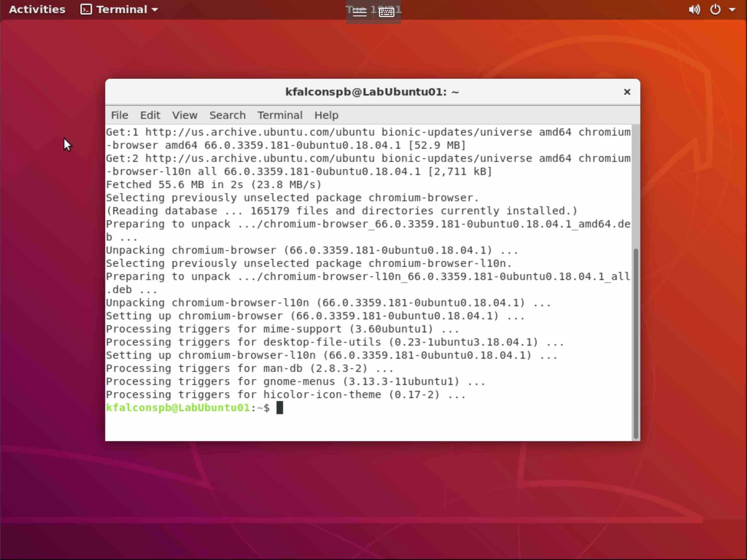Open the Terminal menu in the menu bar
This screenshot has width=747, height=560.
tap(280, 115)
